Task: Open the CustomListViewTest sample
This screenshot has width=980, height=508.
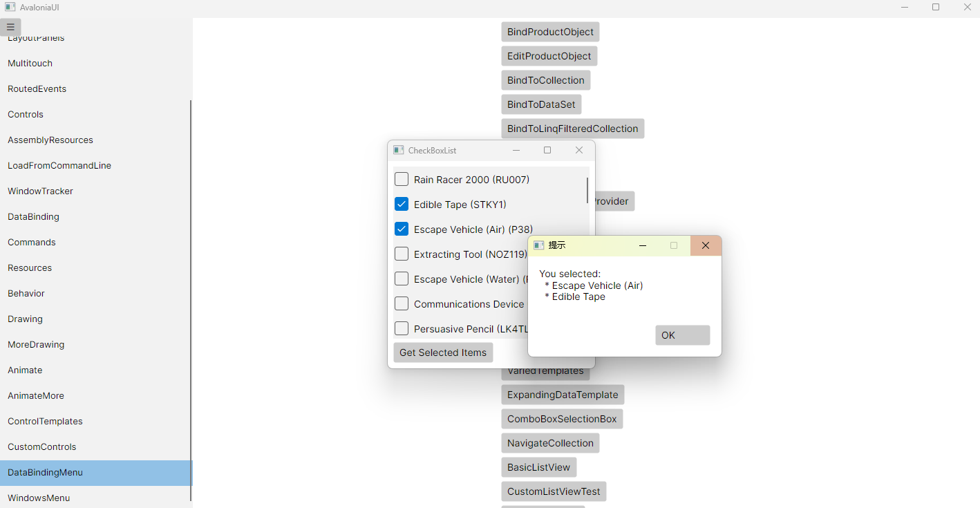Action: coord(554,491)
